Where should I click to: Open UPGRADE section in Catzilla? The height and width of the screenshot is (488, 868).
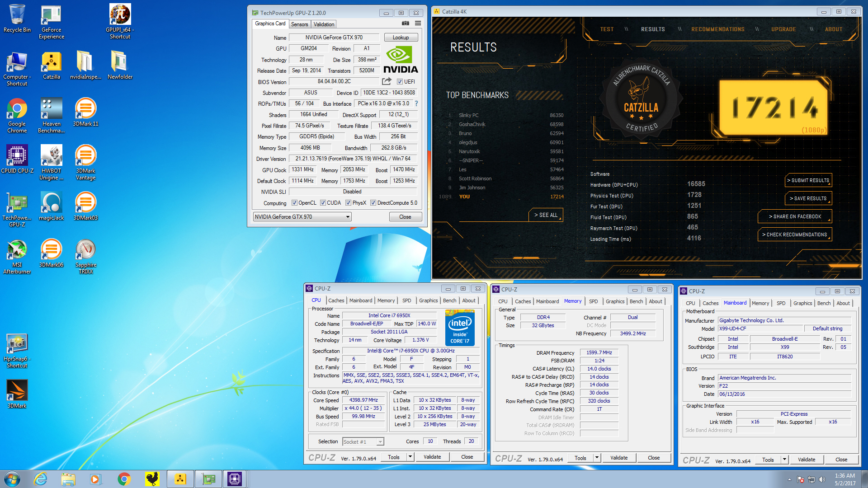point(783,29)
